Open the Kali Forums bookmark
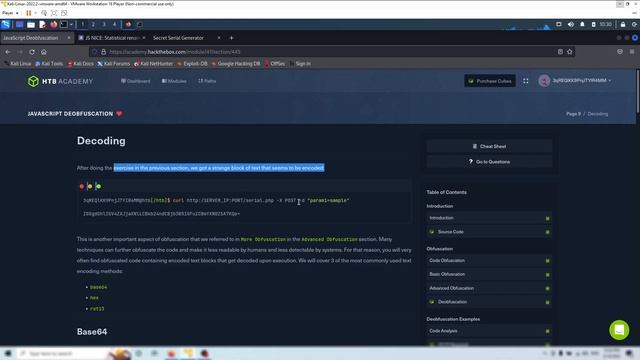The image size is (640, 360). pos(113,64)
